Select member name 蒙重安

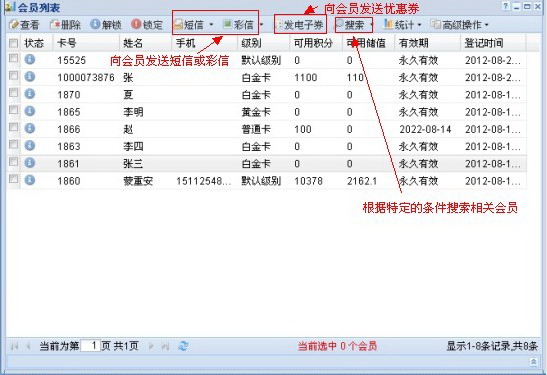click(x=138, y=181)
